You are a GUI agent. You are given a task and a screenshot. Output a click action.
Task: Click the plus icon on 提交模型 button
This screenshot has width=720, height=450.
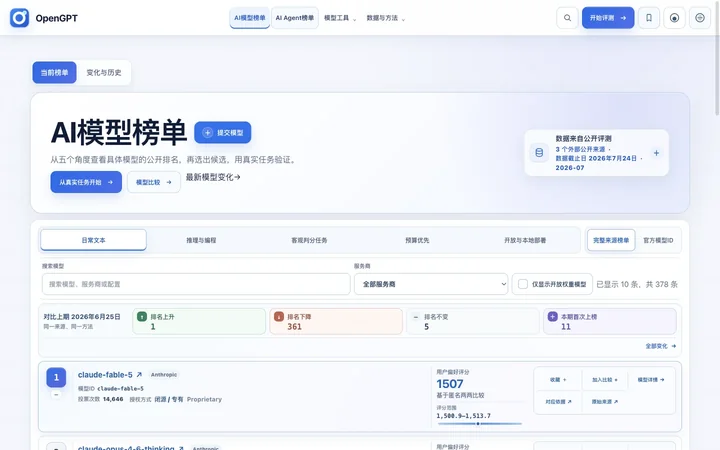pyautogui.click(x=208, y=133)
